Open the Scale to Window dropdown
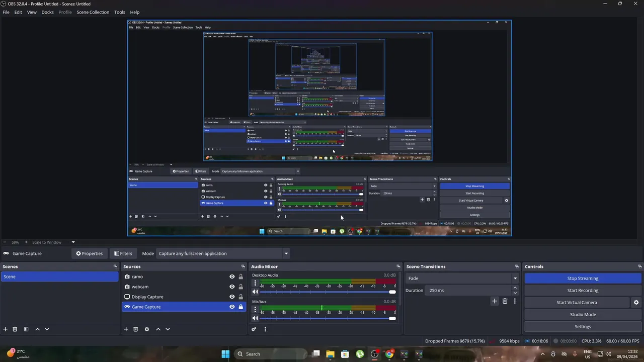 53,242
